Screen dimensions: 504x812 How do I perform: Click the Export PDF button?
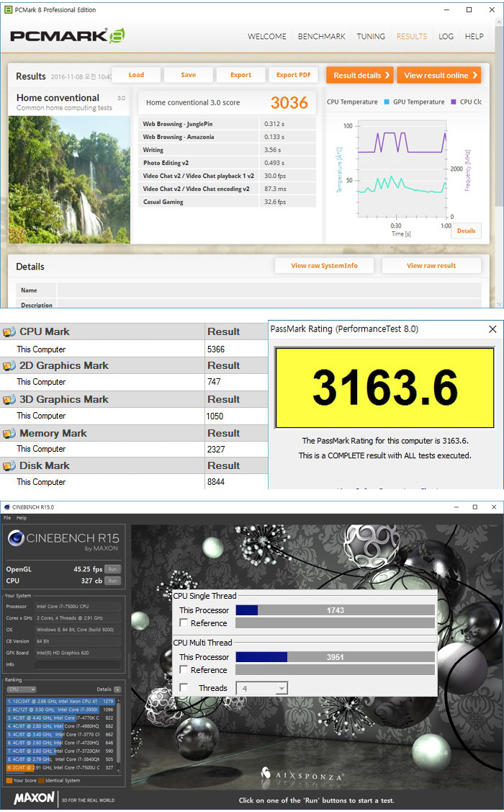coord(293,75)
